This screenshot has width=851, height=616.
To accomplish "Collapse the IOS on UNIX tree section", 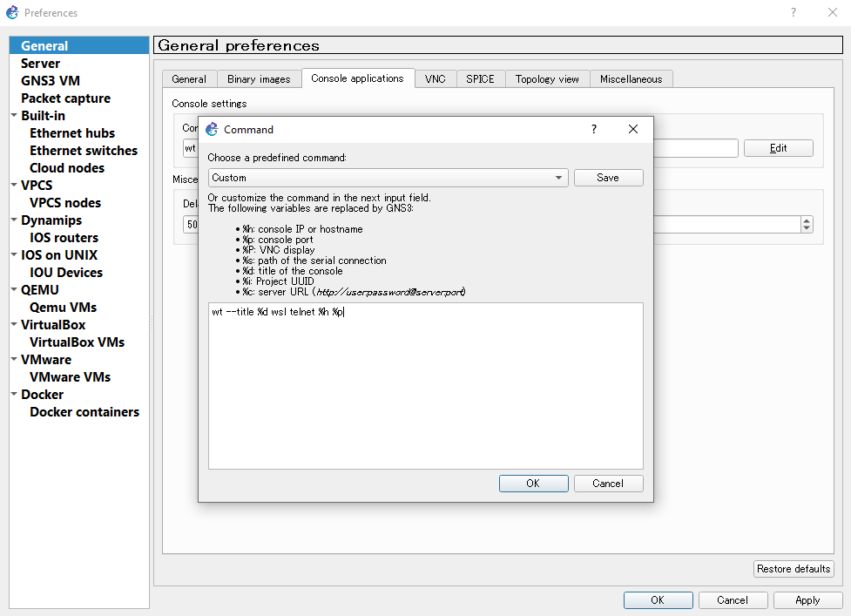I will 14,254.
